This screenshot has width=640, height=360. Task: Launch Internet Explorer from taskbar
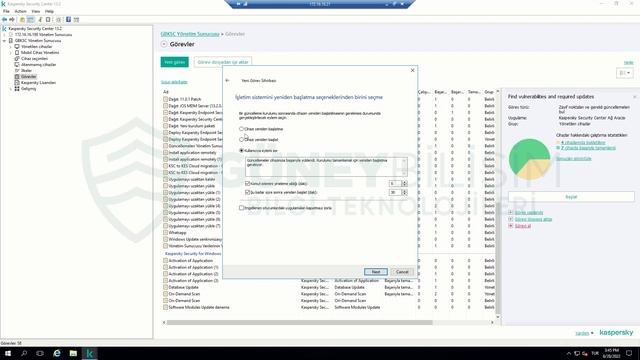(57, 353)
